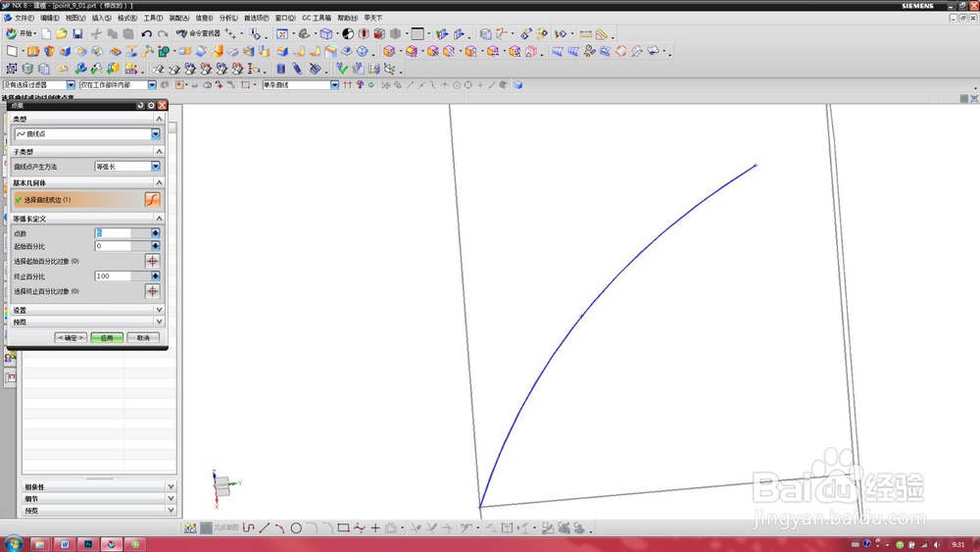Image resolution: width=980 pixels, height=552 pixels.
Task: Click the 应用 Apply button
Action: pos(107,337)
